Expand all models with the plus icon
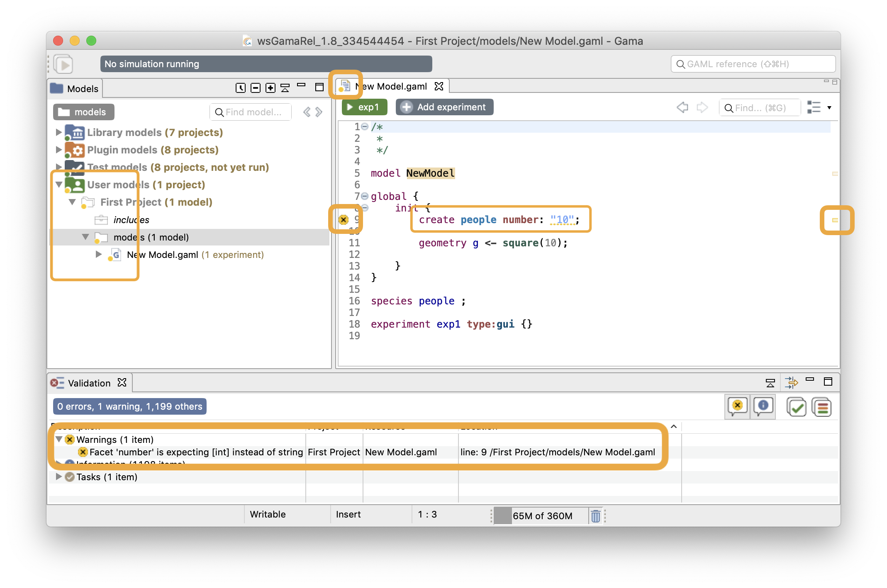Viewport: 887px width, 588px height. (270, 87)
